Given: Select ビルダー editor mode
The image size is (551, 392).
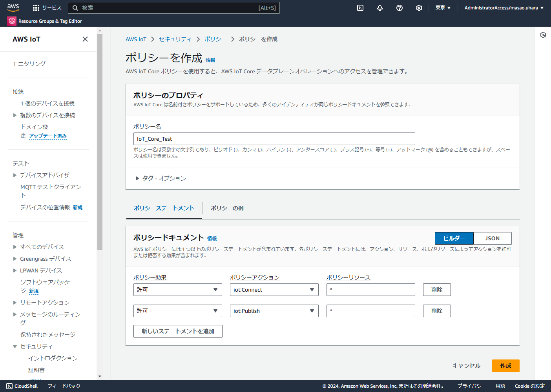Looking at the screenshot, I should coord(454,238).
